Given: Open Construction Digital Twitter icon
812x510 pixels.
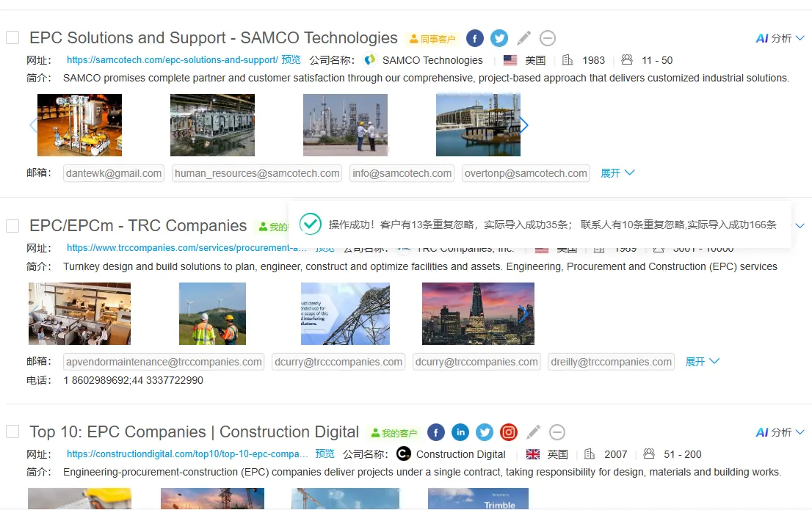Looking at the screenshot, I should [485, 432].
